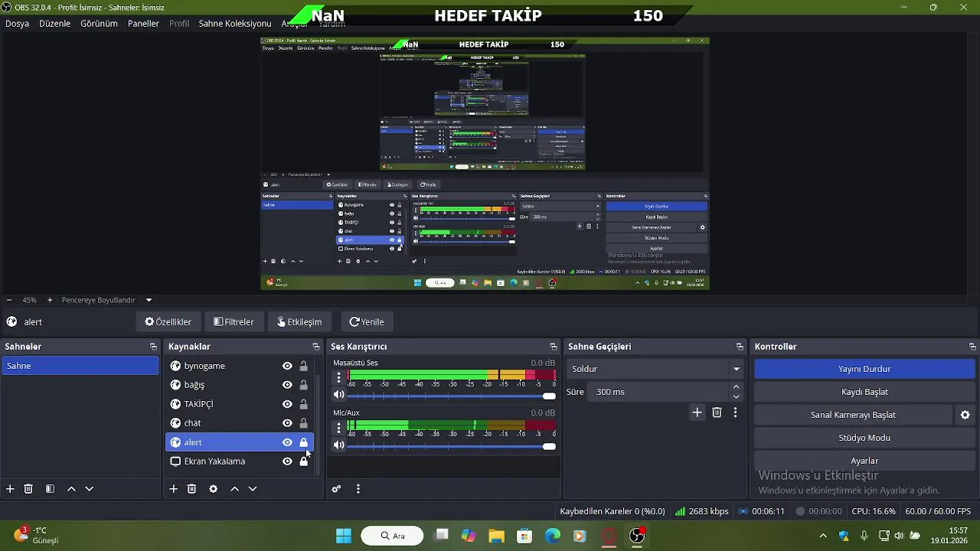
Task: Open audio mixer menu dots at panel bottom
Action: (x=358, y=489)
